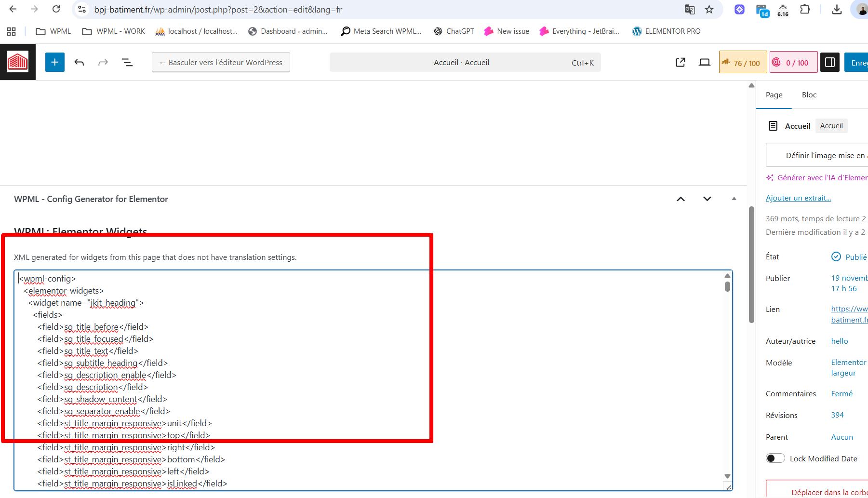Redo the editor change
868x498 pixels.
103,62
